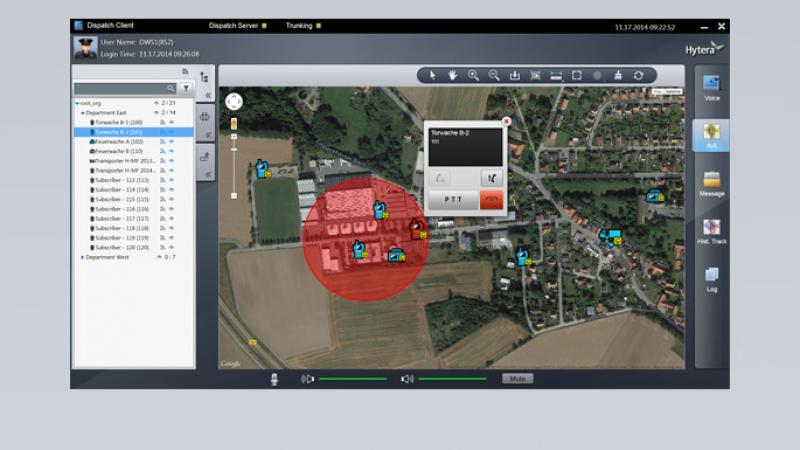
Task: Toggle eye visibility for Subscriber - 113 row
Action: pos(171,180)
